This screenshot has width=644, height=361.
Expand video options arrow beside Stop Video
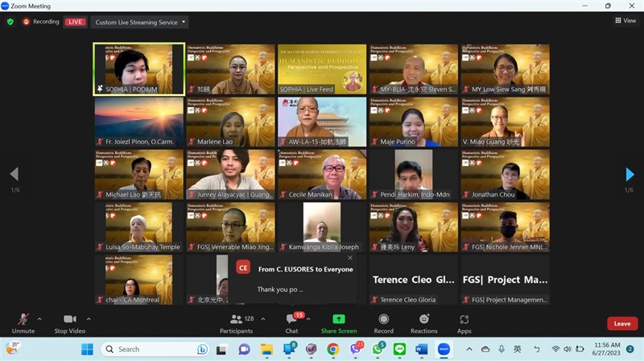pyautogui.click(x=88, y=319)
